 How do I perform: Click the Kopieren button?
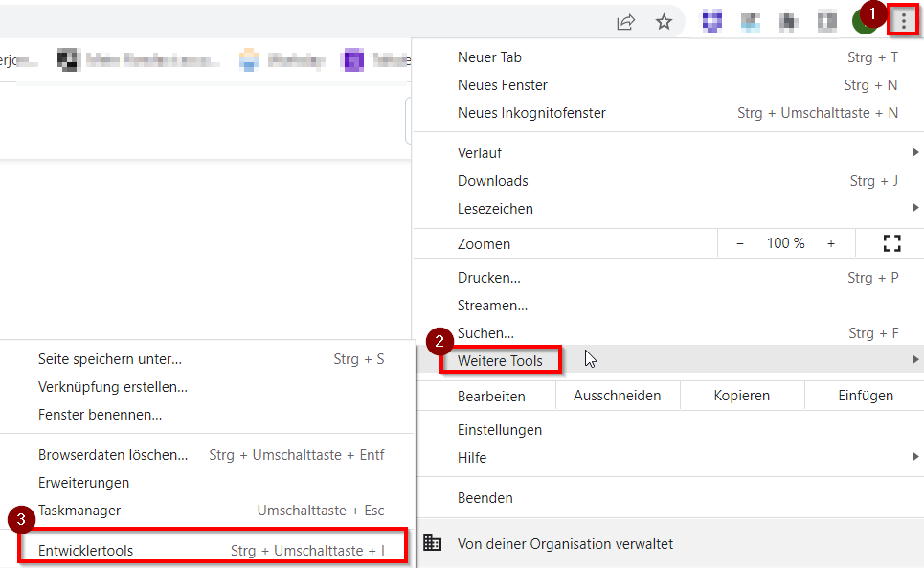pos(742,396)
